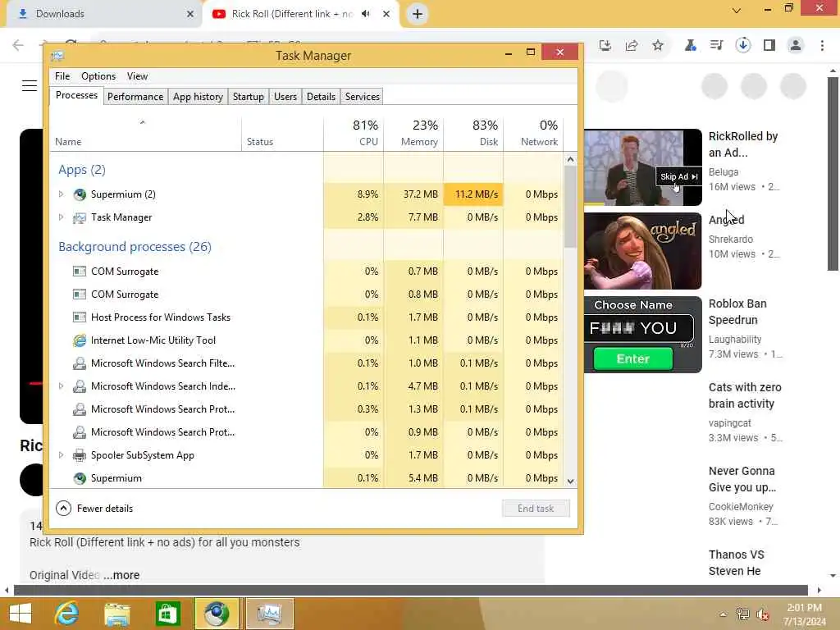Expand the Supermium (2) app group

(61, 194)
